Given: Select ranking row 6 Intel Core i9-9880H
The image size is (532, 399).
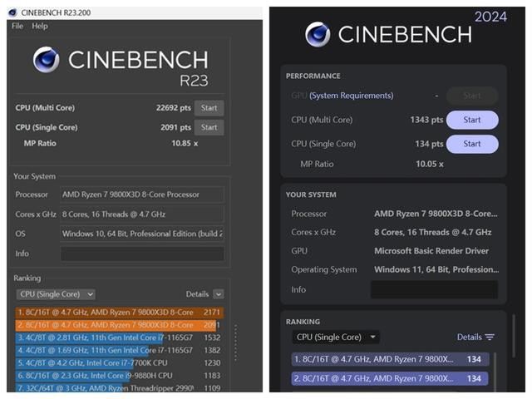Looking at the screenshot, I should point(120,376).
